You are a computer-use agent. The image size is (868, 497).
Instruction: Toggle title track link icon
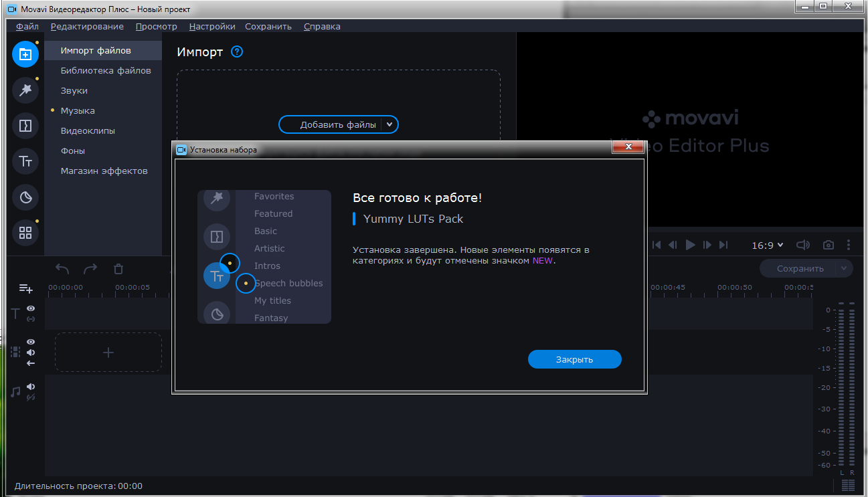(x=31, y=319)
